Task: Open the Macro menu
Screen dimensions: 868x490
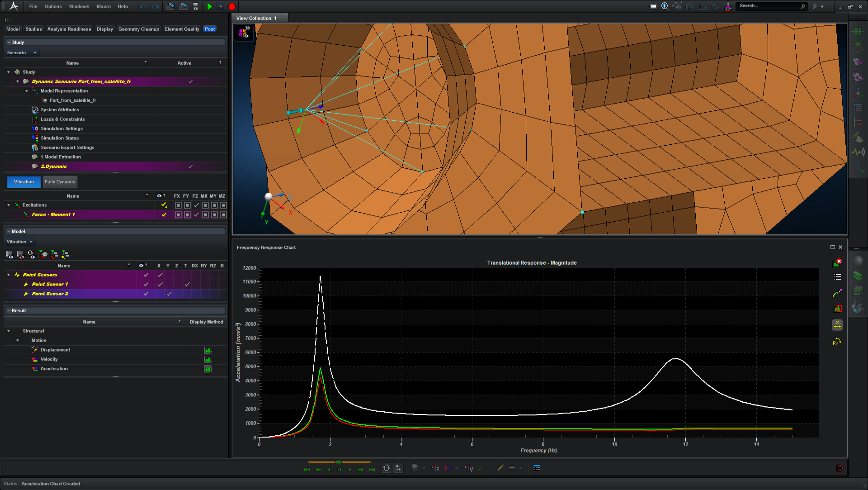Action: coord(104,6)
